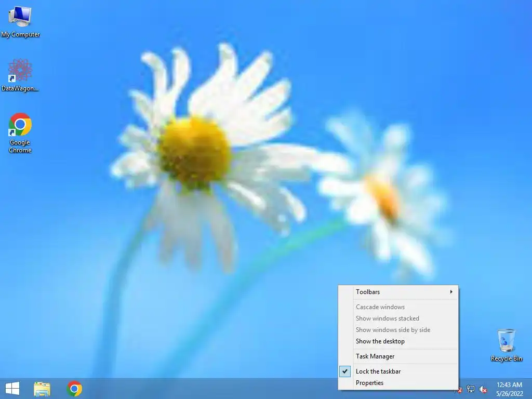
Task: Open the My Computer desktop icon
Action: (x=20, y=22)
